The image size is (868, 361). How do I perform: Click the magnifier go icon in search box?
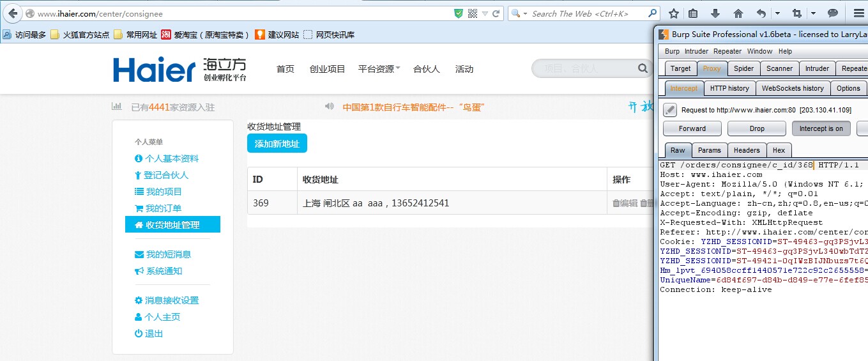click(x=652, y=13)
